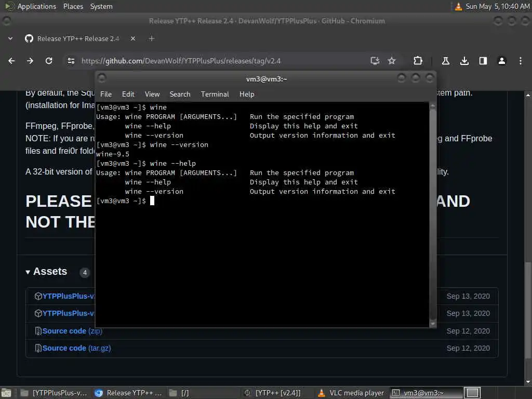Toggle the Chromium side panel icon
Image resolution: width=532 pixels, height=399 pixels.
[x=483, y=61]
